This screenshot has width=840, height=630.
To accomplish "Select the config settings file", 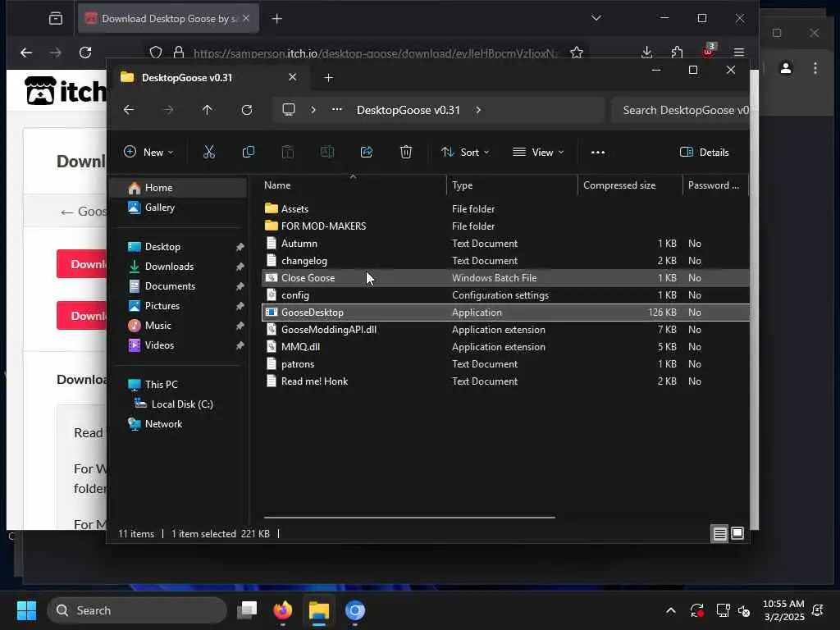I will 505,295.
